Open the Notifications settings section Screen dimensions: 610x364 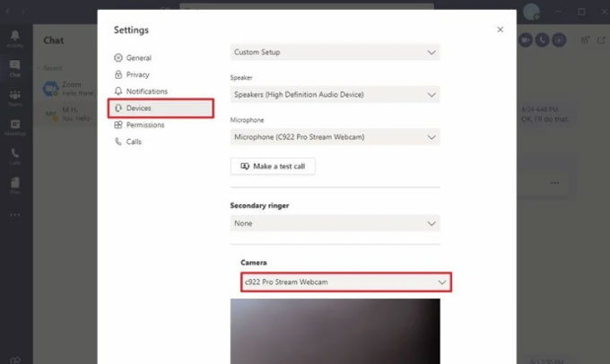(146, 91)
